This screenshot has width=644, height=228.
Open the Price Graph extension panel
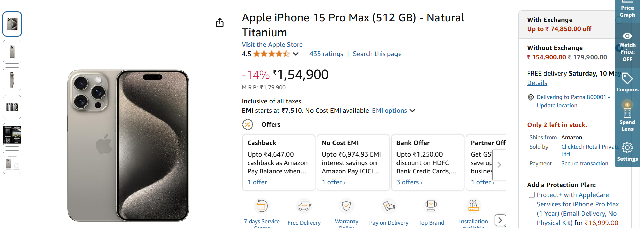click(627, 10)
